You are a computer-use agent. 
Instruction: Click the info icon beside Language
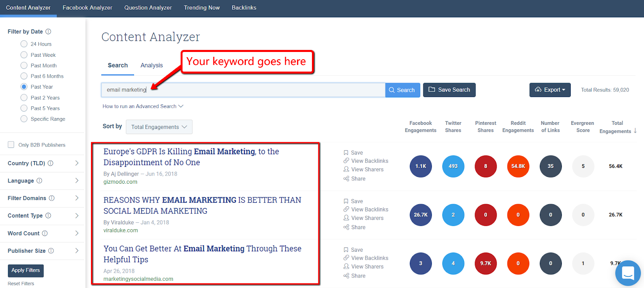39,180
